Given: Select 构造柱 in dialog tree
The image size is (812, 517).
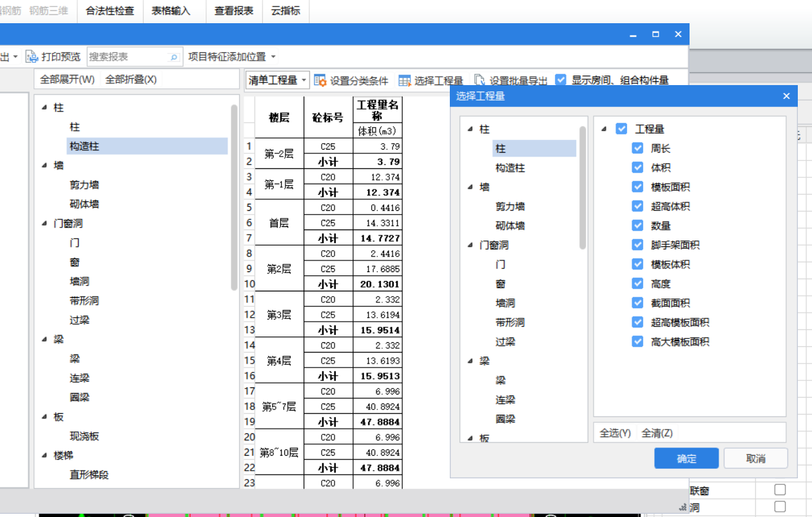Looking at the screenshot, I should click(510, 168).
